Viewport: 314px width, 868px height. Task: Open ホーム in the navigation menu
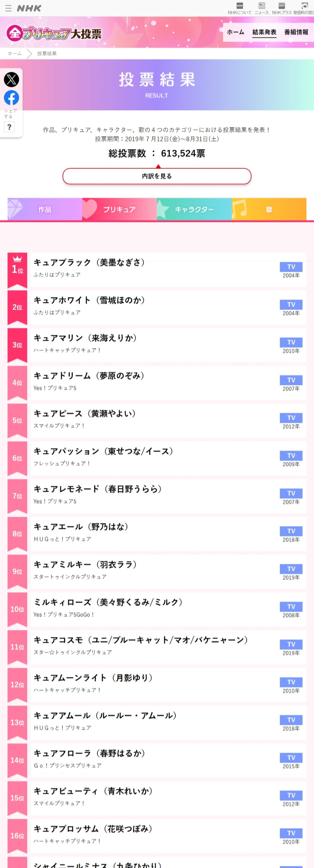click(x=235, y=32)
